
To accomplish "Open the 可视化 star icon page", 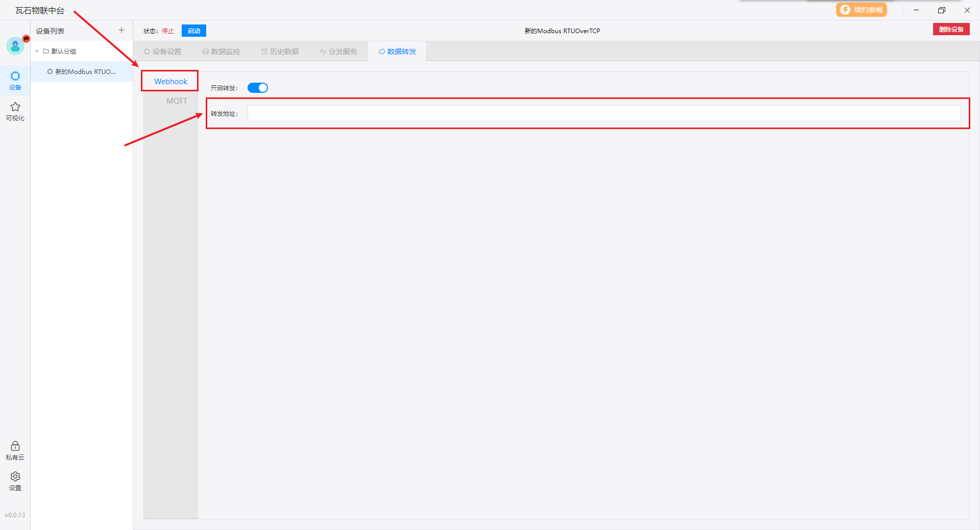I will click(x=15, y=111).
